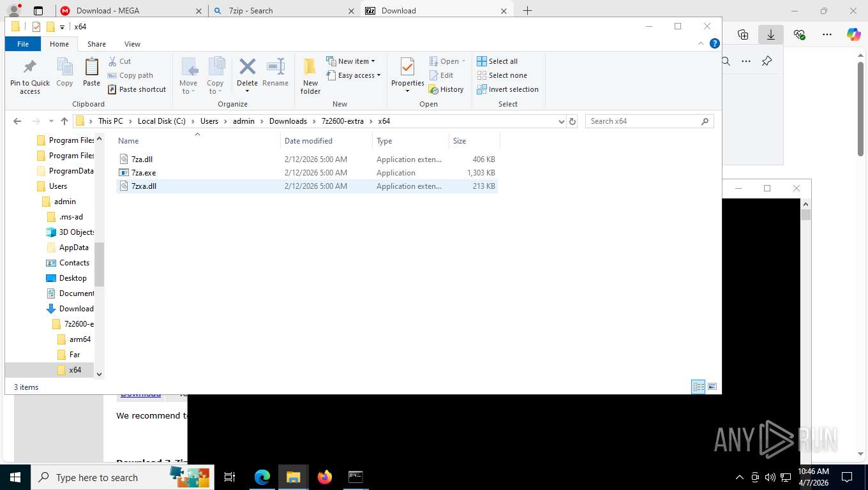The height and width of the screenshot is (490, 868).
Task: Switch to Download - MEGA browser tab
Action: point(131,11)
